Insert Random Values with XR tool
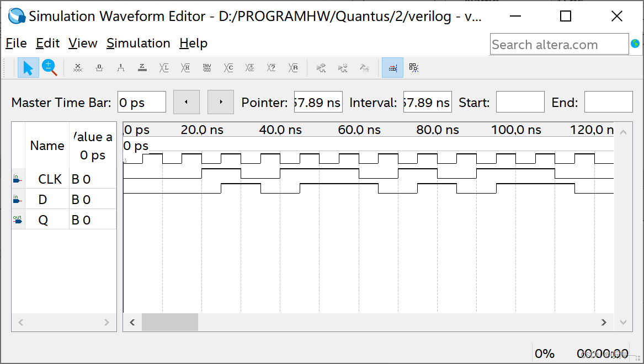644x364 pixels. [x=293, y=67]
